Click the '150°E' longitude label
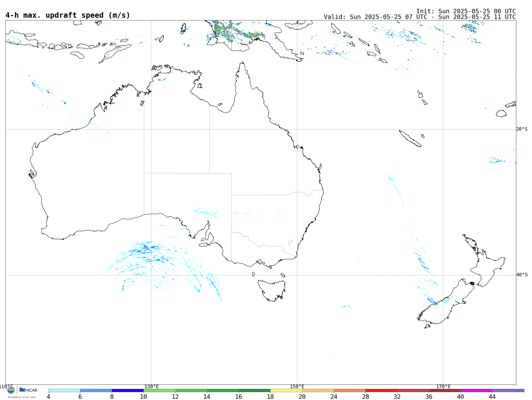Screen dimensions: 532x400 pos(297,387)
